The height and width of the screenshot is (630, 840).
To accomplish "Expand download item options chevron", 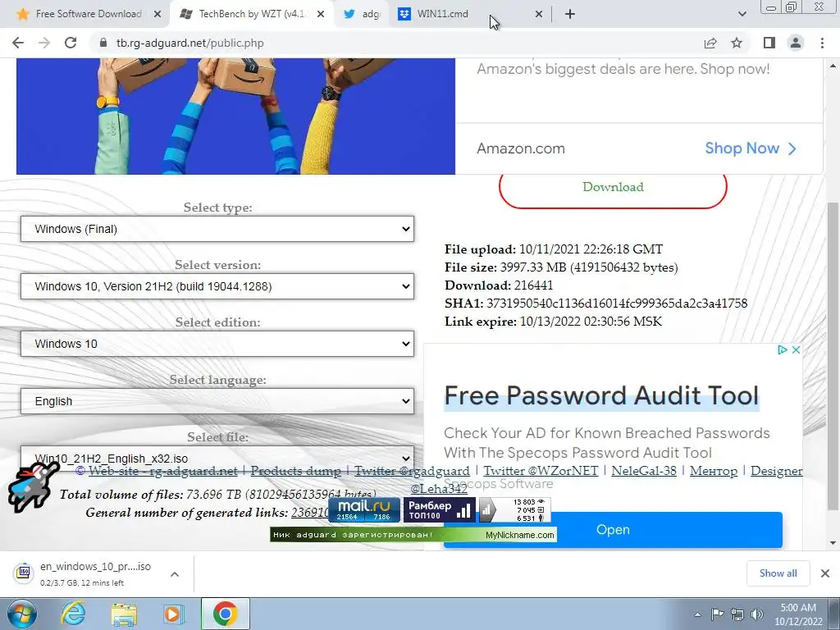I will coord(175,574).
